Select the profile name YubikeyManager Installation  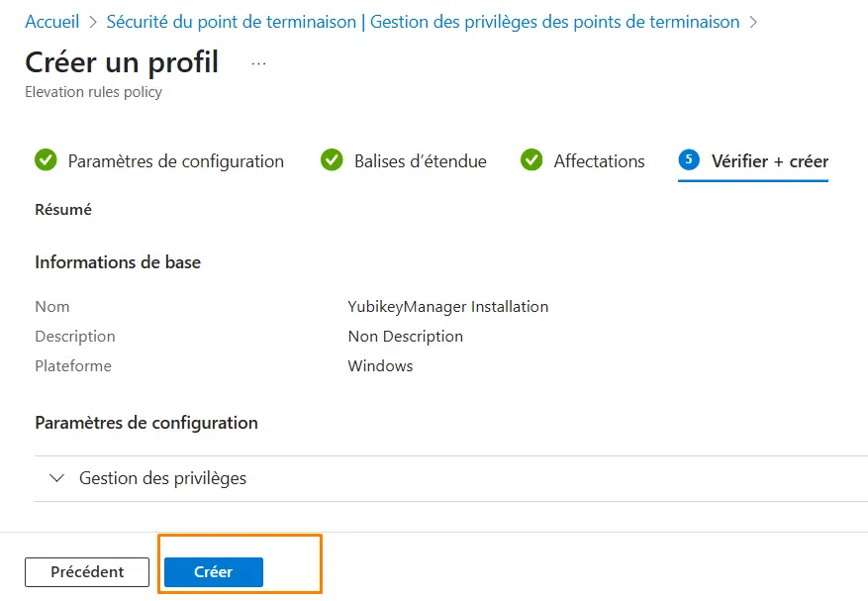(447, 306)
